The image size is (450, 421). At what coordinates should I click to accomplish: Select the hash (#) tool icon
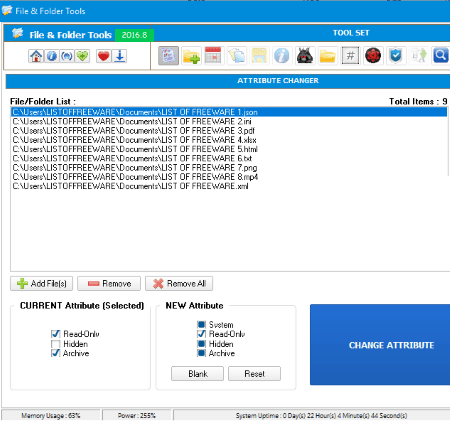[350, 56]
